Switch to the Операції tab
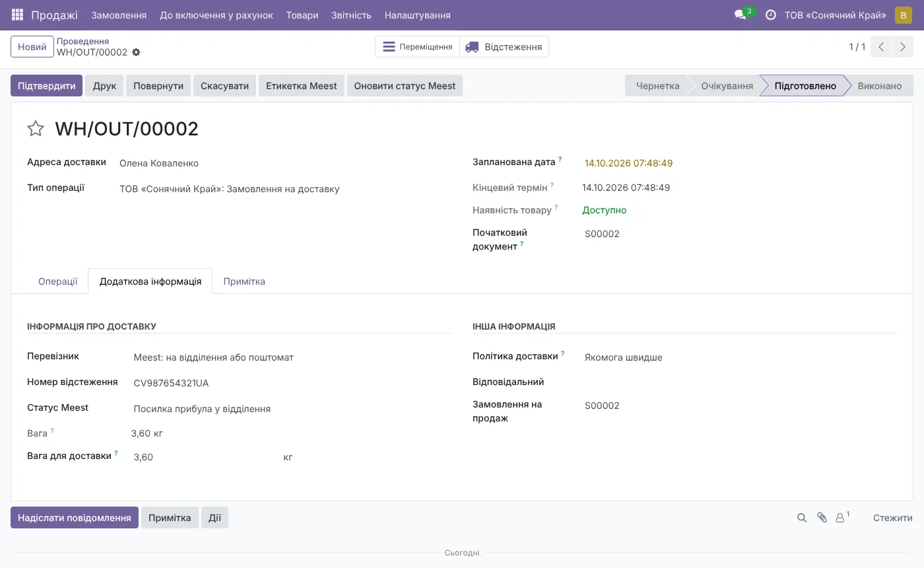Screen dimensions: 924x568 coord(58,281)
